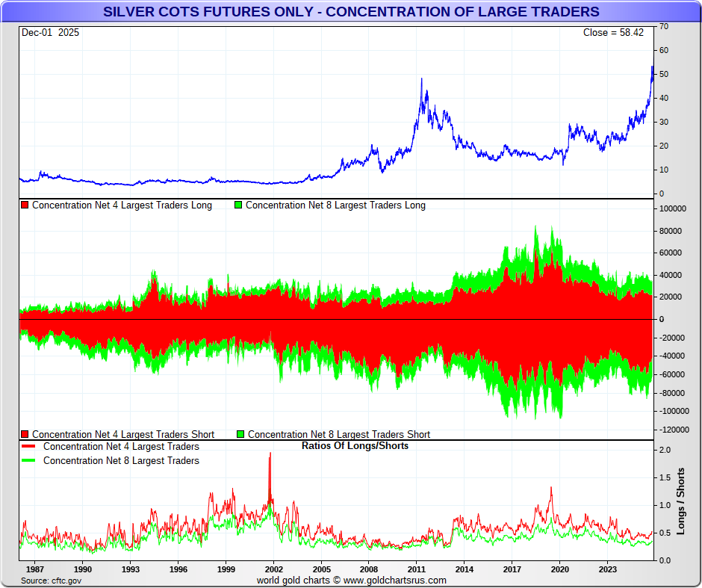Click the 70 price axis tick
Screen dimensions: 702x588
tap(664, 26)
